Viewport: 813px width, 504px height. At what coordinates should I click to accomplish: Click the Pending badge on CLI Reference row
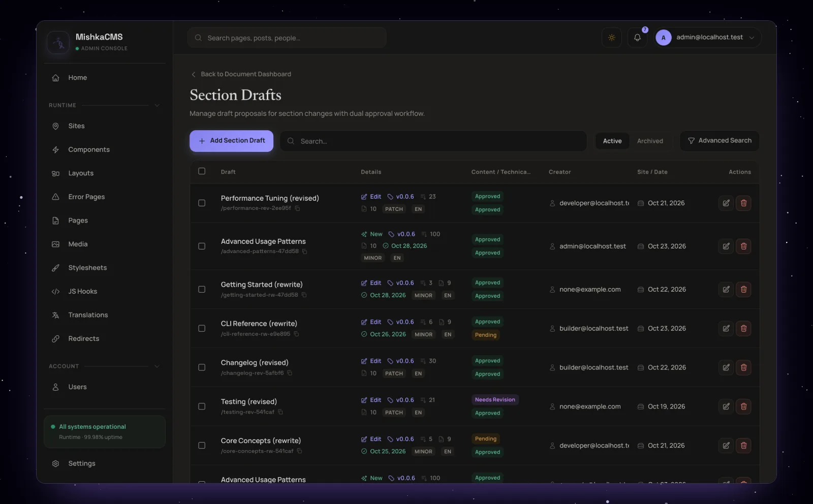tap(486, 335)
